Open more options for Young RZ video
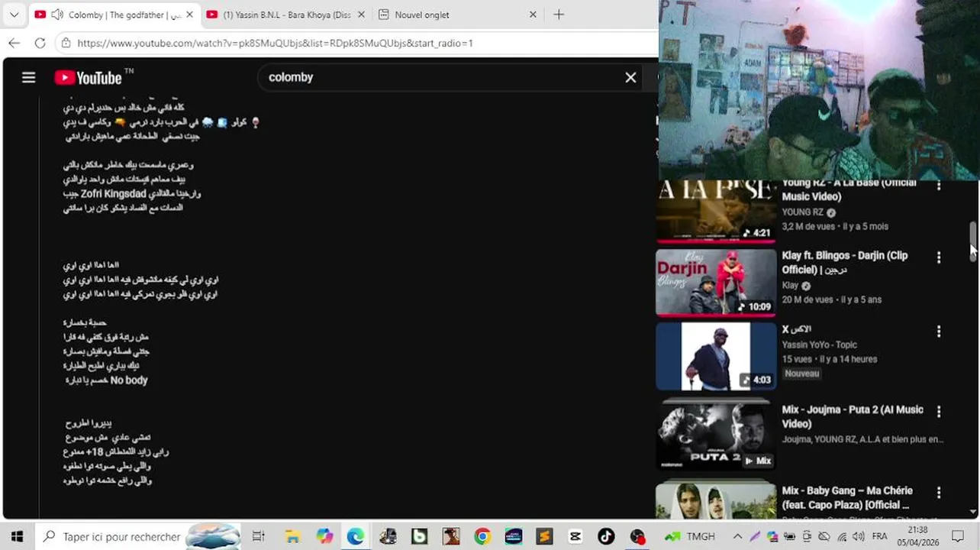 (939, 186)
